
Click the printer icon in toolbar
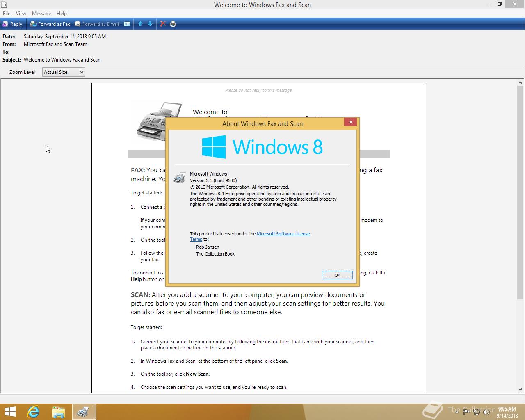point(173,24)
